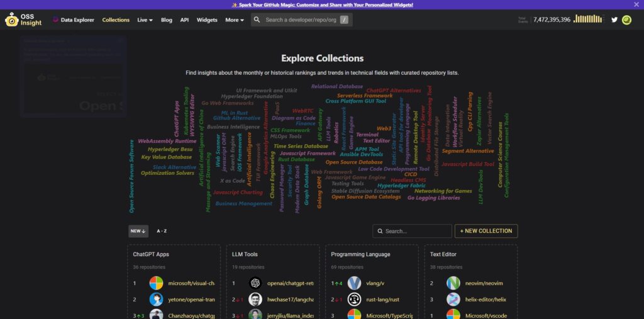Click Javascript Charting tag
The width and height of the screenshot is (644, 319).
pos(237,192)
